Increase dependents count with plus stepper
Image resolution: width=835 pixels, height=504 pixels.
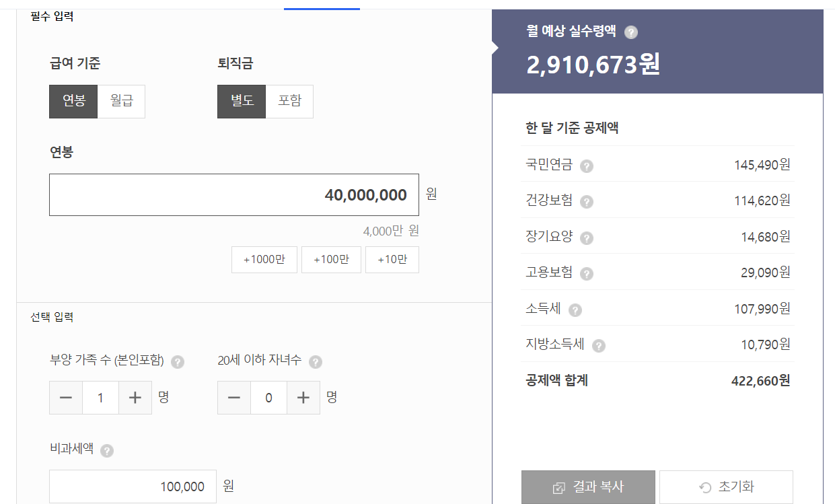135,397
